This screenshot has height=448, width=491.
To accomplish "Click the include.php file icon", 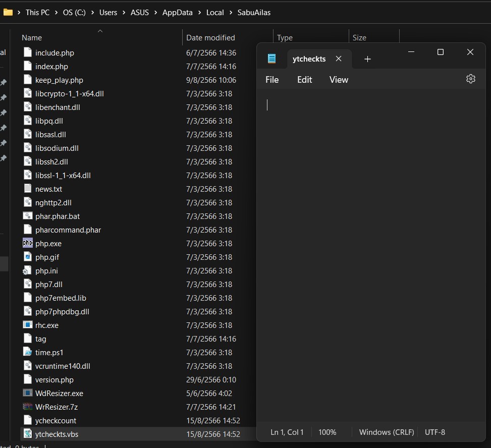I will pyautogui.click(x=28, y=52).
